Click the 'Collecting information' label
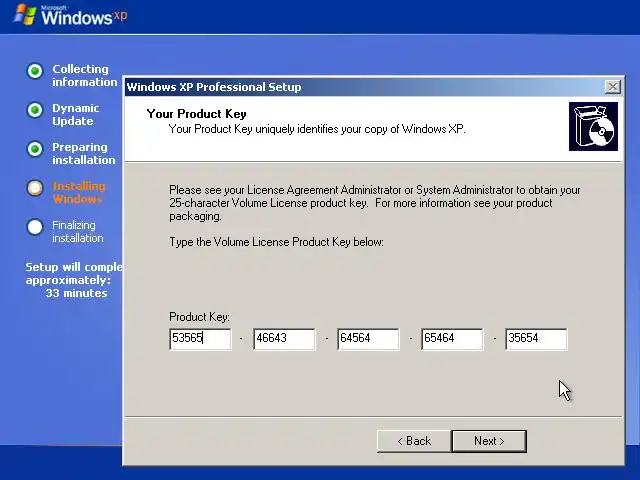This screenshot has width=640, height=480. coord(84,76)
